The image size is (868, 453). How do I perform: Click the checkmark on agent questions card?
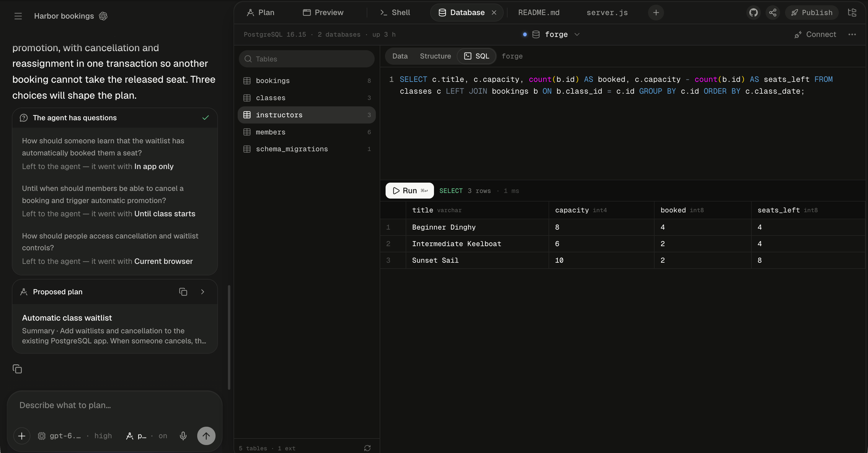tap(205, 118)
